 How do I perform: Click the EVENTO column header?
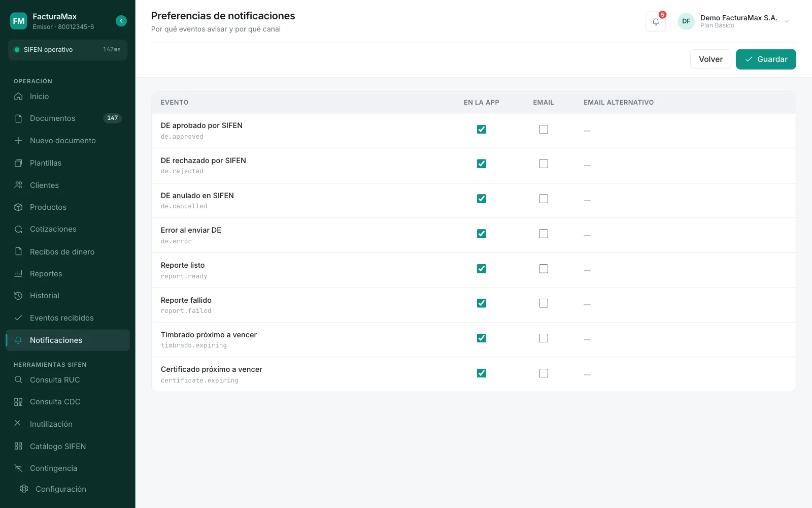tap(175, 103)
